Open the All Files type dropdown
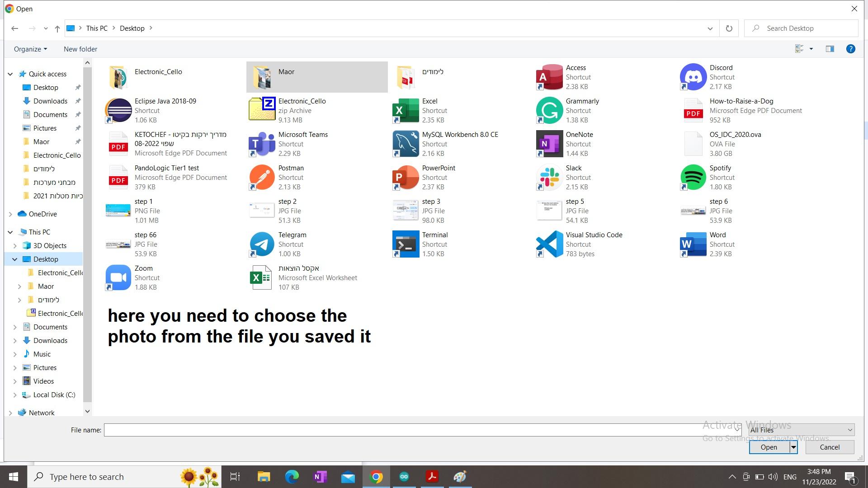The width and height of the screenshot is (868, 488). click(801, 430)
